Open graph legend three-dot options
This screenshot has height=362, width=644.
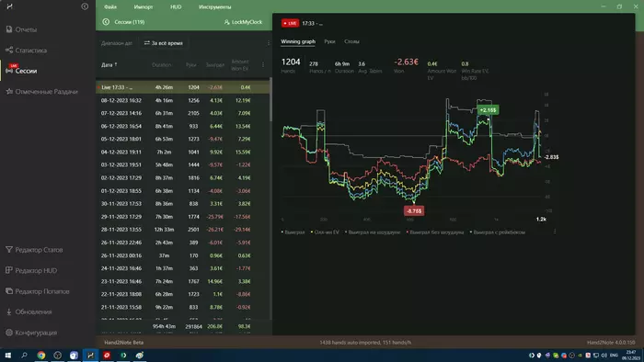pyautogui.click(x=555, y=232)
